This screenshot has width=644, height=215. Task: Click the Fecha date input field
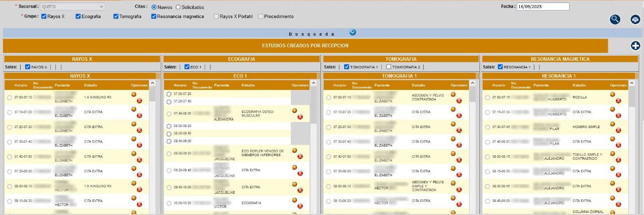(x=542, y=7)
